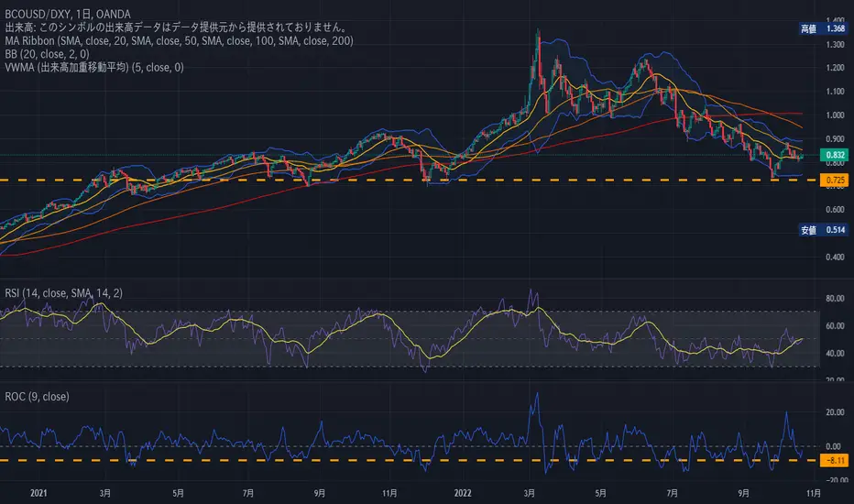Click the 1.200 price axis label
The width and height of the screenshot is (854, 504).
click(836, 68)
